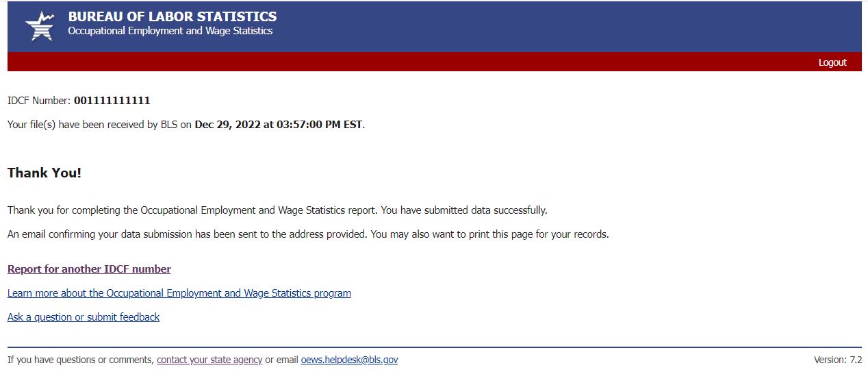Click the IDCF Number label
This screenshot has height=372, width=868.
39,101
